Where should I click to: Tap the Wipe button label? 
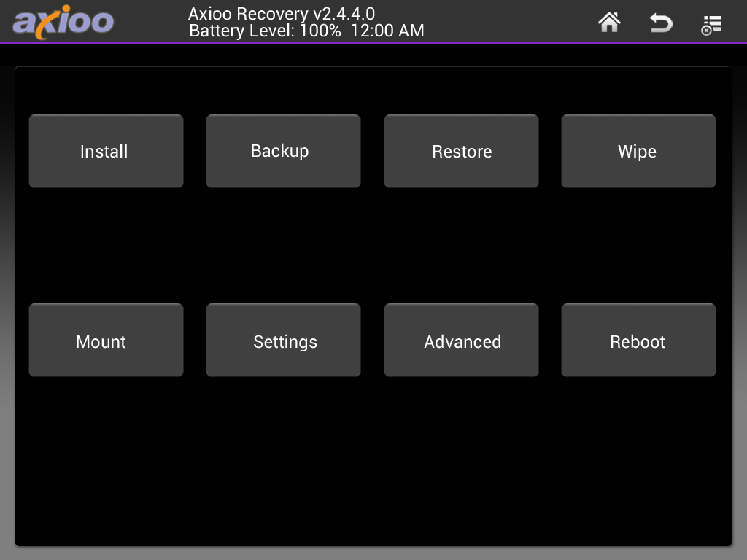click(637, 152)
